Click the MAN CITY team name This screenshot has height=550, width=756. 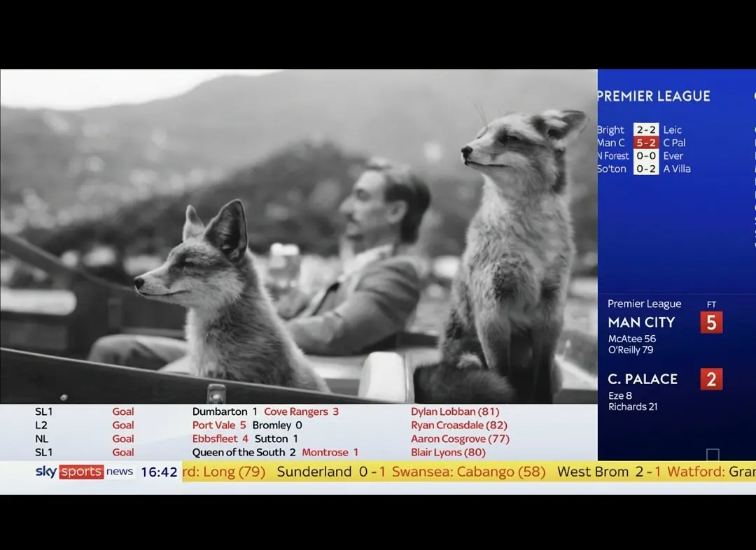pyautogui.click(x=641, y=323)
